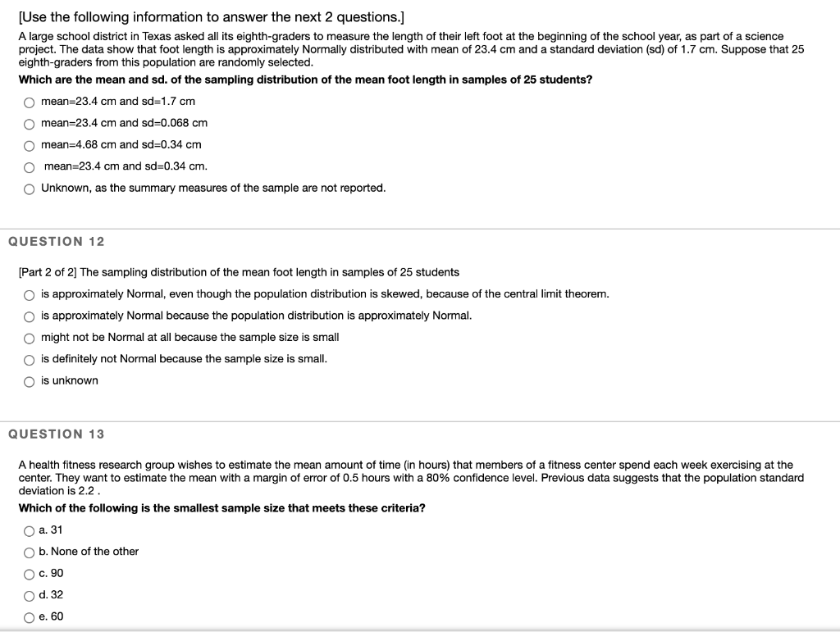Select answer c. 90
Image resolution: width=840 pixels, height=632 pixels.
[x=30, y=573]
